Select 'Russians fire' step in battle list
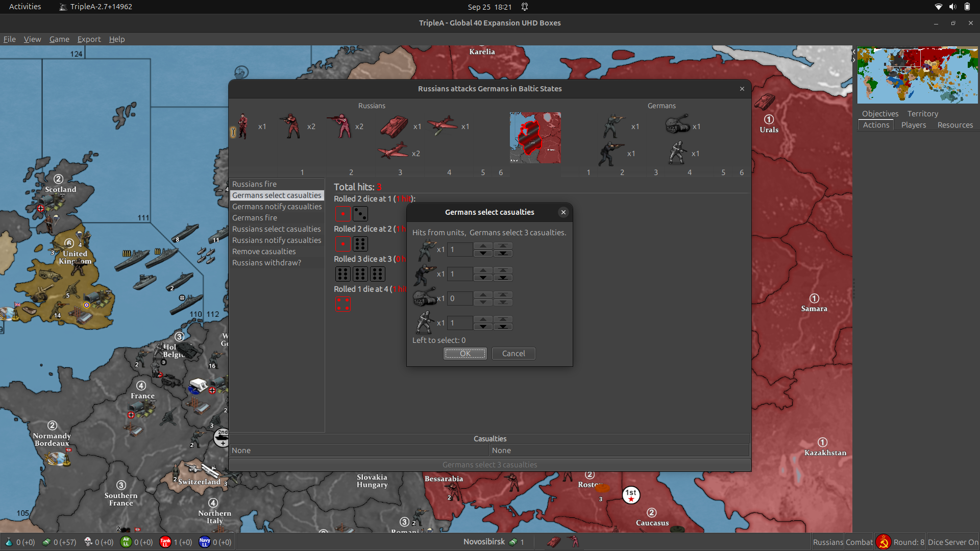Viewport: 980px width, 551px height. click(x=277, y=184)
